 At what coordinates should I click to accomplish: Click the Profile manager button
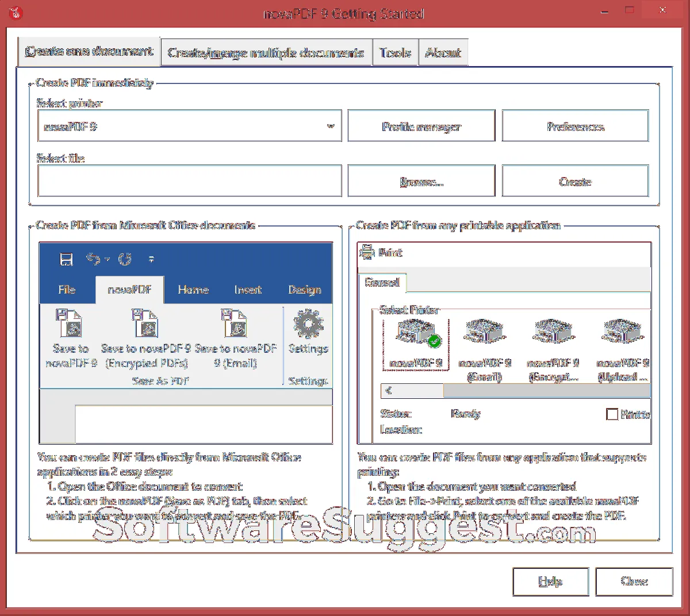click(421, 126)
